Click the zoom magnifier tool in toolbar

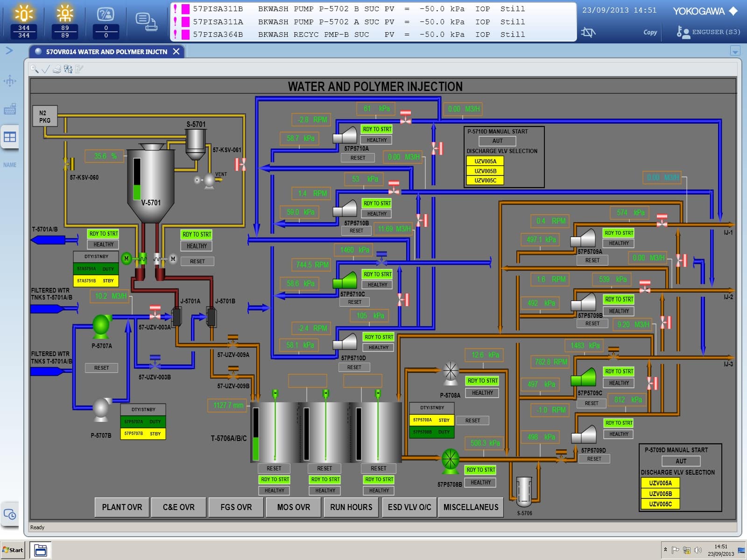click(35, 70)
